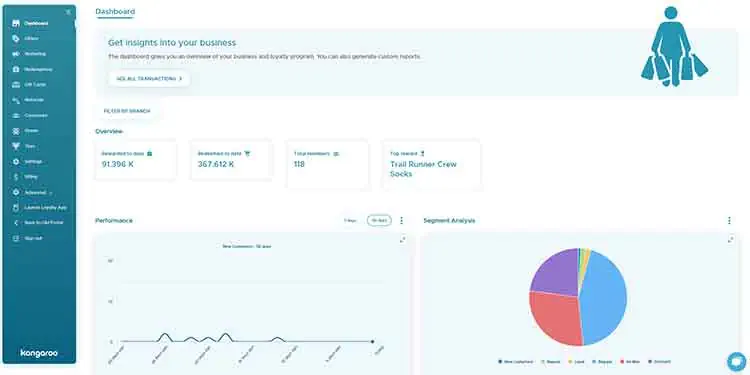Click the blue slice of the pie chart
The image size is (750, 375).
604,297
